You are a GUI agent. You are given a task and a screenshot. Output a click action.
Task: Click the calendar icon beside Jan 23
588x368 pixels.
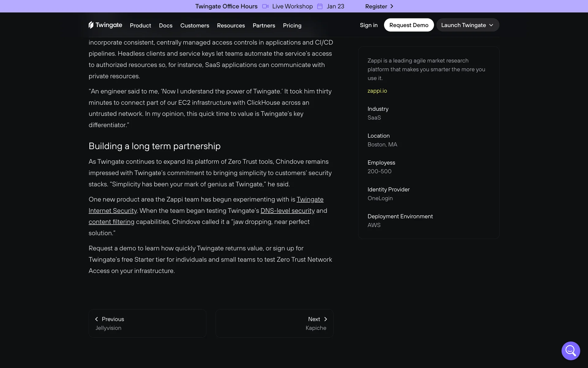tap(320, 6)
